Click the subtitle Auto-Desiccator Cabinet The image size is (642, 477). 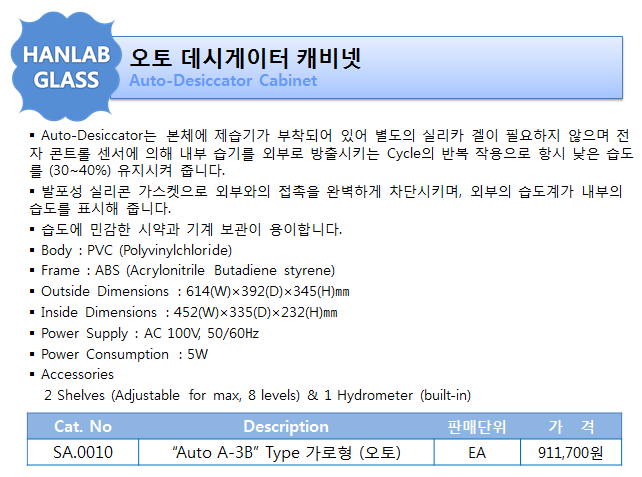click(223, 81)
